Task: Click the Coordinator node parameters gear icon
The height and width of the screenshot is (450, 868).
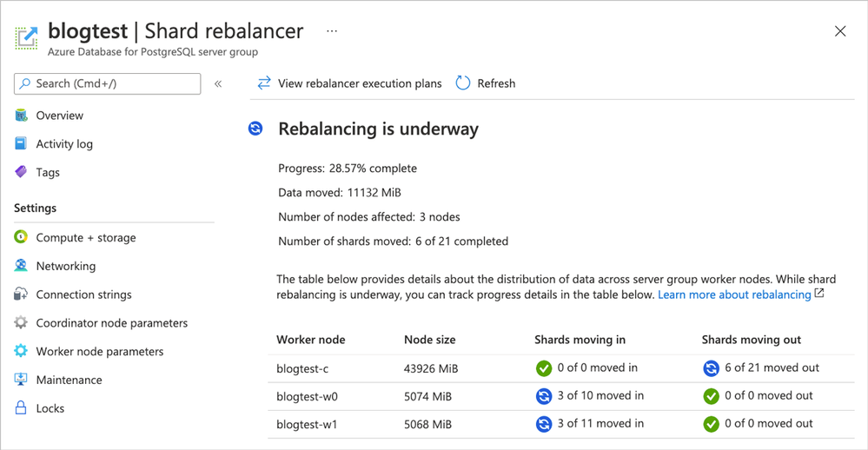Action: coord(21,323)
